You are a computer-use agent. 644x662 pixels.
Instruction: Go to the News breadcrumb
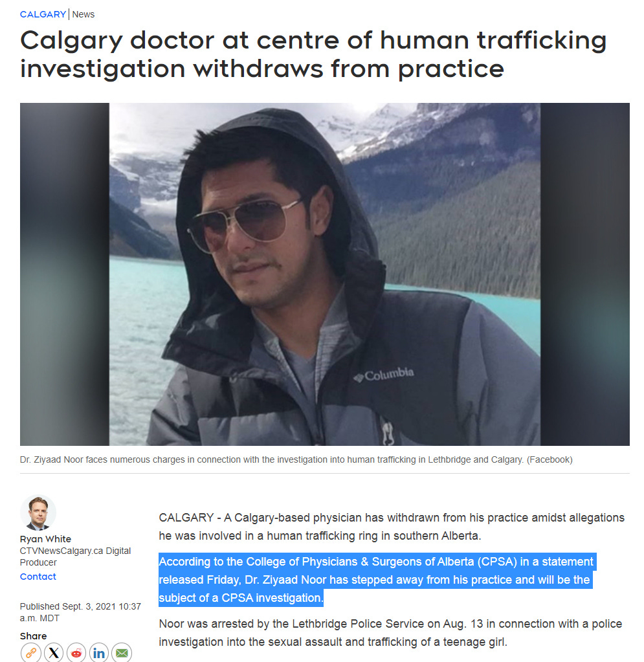pyautogui.click(x=83, y=14)
